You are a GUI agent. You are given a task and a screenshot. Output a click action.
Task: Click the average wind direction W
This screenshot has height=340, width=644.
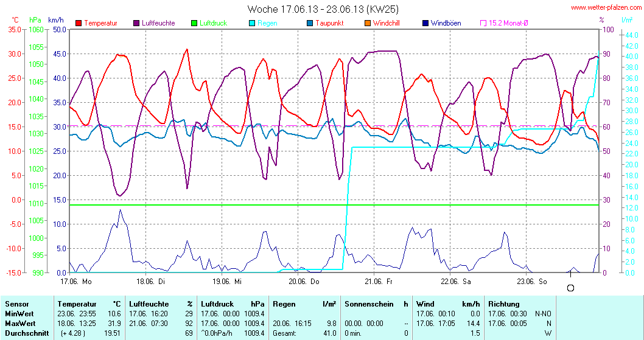pyautogui.click(x=548, y=333)
